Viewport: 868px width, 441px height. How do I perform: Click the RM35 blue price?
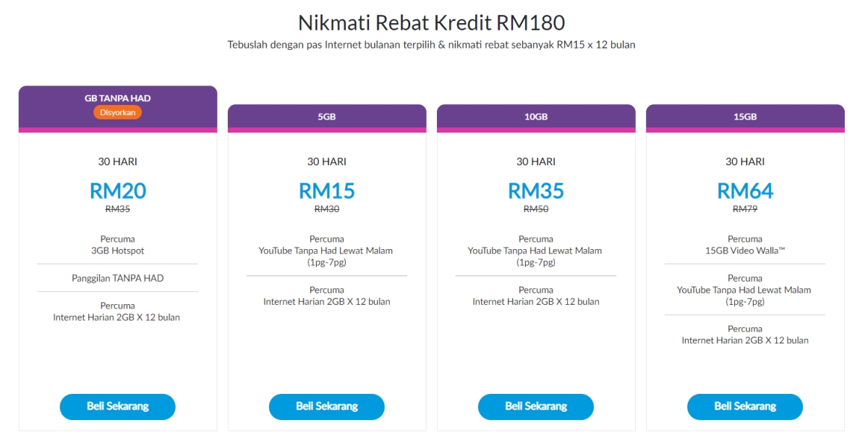[536, 190]
